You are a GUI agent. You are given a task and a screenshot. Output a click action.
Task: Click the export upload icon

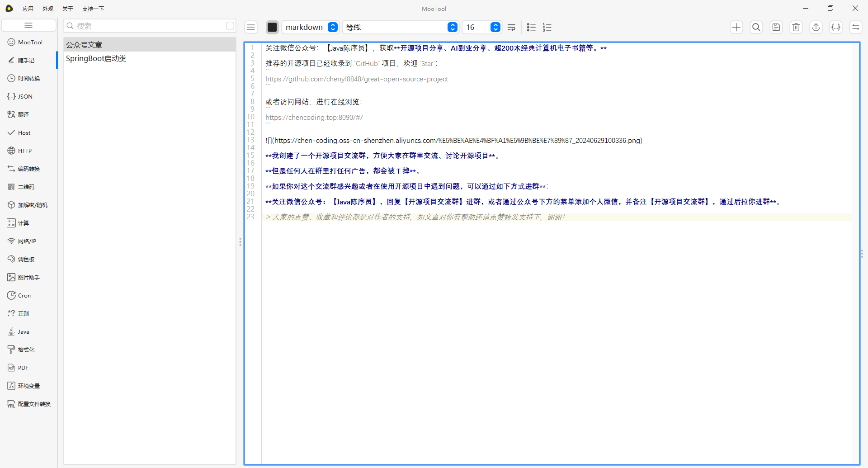816,27
